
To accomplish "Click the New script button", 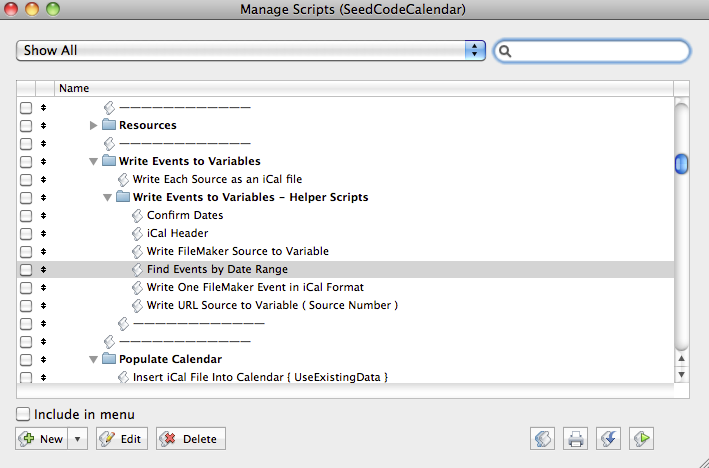I will click(42, 439).
